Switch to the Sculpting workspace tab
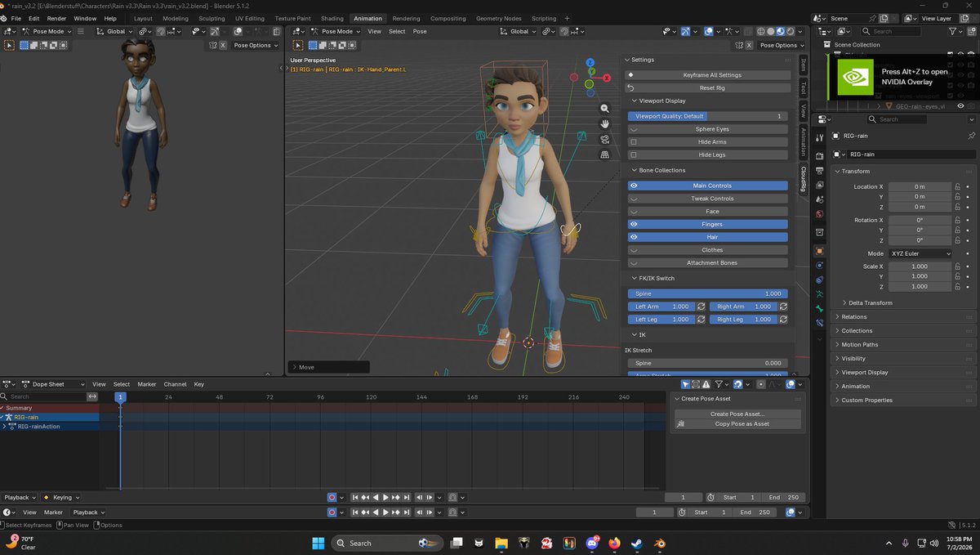Image resolution: width=980 pixels, height=555 pixels. click(x=212, y=18)
